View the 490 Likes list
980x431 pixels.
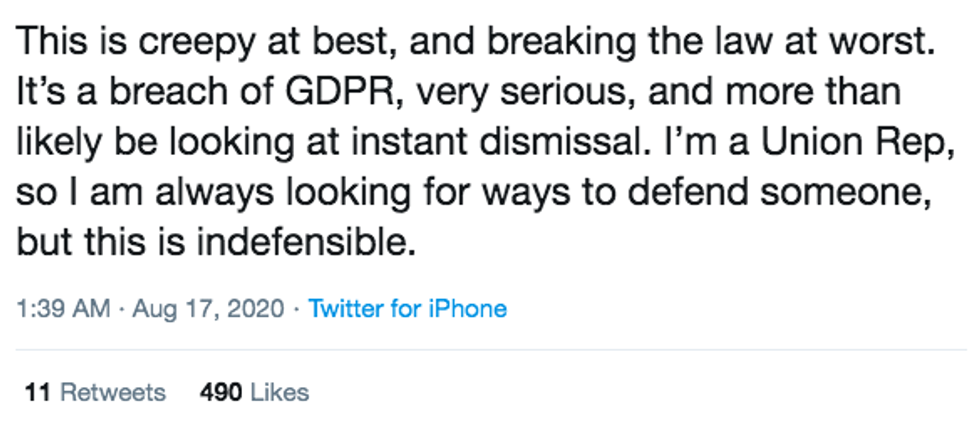pyautogui.click(x=254, y=392)
